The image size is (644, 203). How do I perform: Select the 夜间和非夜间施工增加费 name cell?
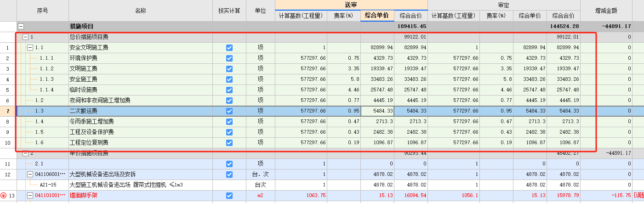(x=141, y=100)
